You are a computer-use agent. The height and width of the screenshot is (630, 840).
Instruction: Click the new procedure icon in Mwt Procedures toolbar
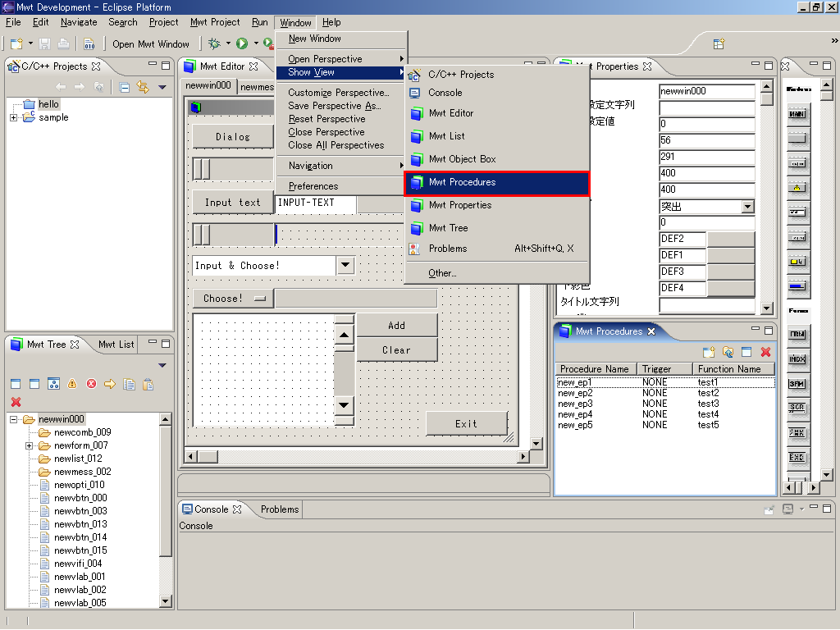pos(709,352)
